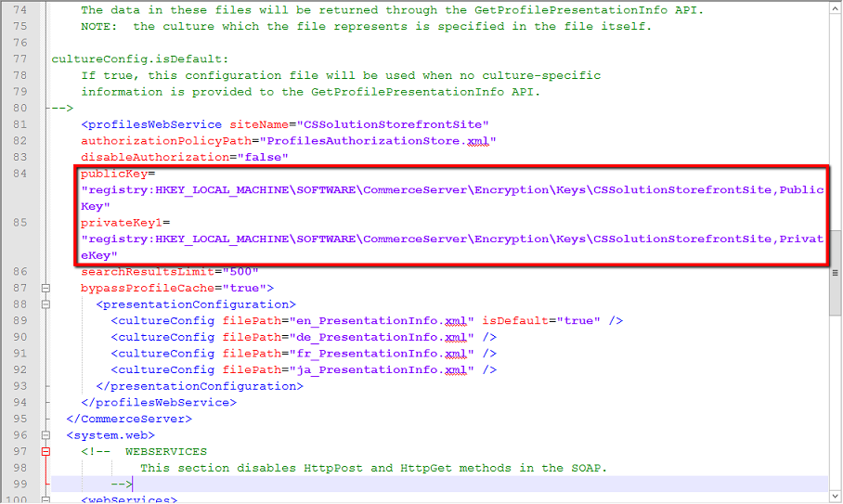Click line number 85 in the margin

[19, 223]
